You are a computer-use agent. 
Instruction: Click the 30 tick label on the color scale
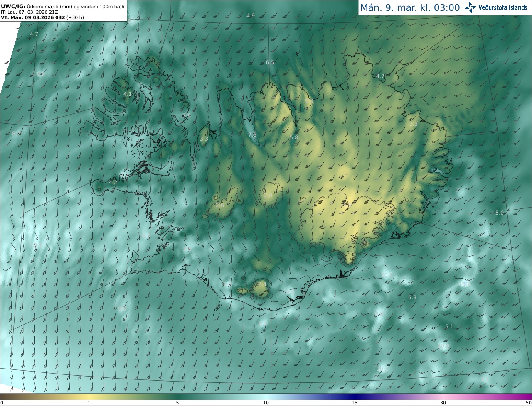pos(443,403)
